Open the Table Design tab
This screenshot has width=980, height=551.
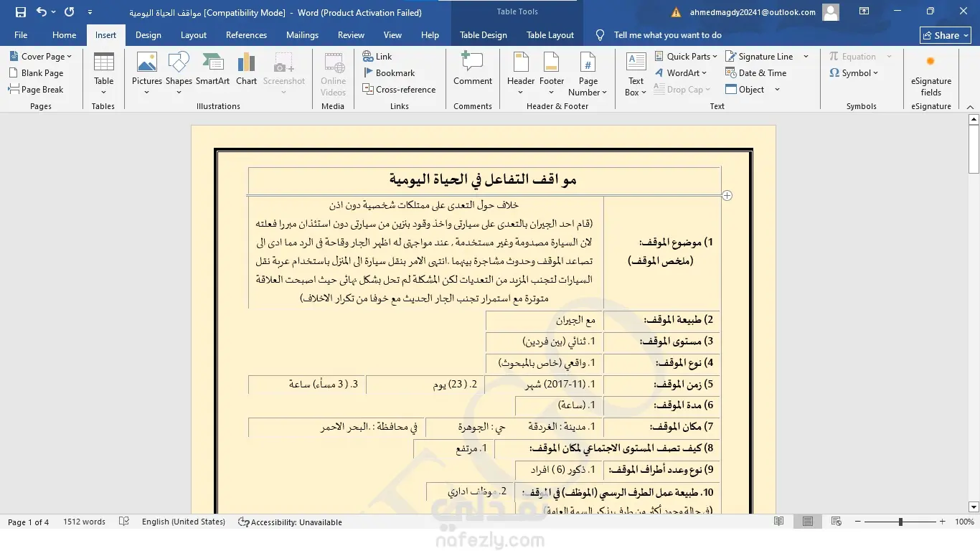pyautogui.click(x=484, y=34)
